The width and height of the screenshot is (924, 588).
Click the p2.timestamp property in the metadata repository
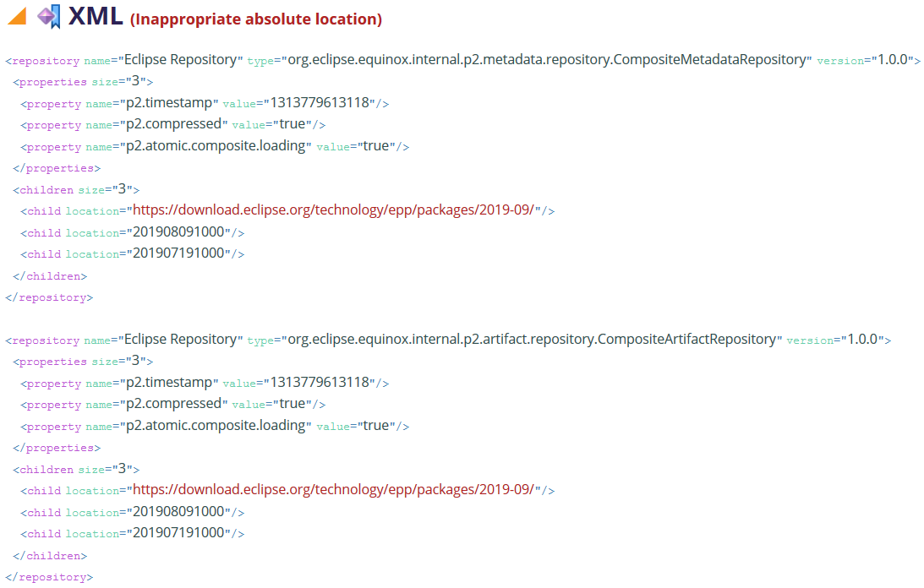(x=169, y=103)
